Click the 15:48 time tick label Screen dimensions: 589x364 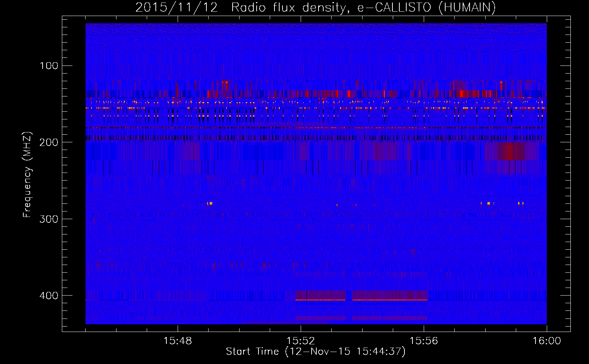pyautogui.click(x=178, y=341)
